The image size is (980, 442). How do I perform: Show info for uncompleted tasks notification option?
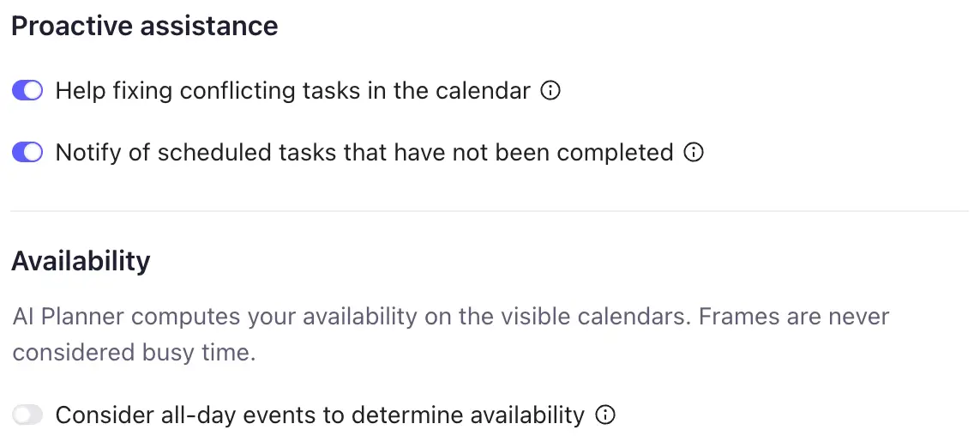tap(694, 153)
